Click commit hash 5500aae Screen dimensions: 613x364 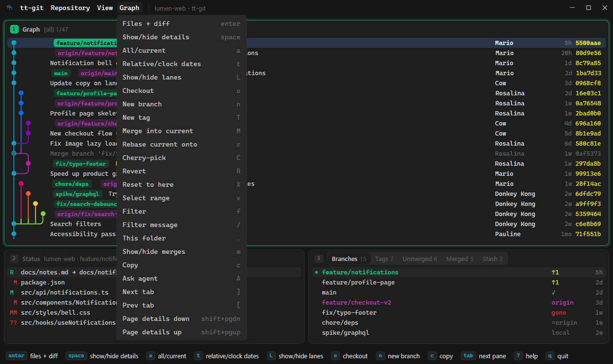[x=588, y=43]
